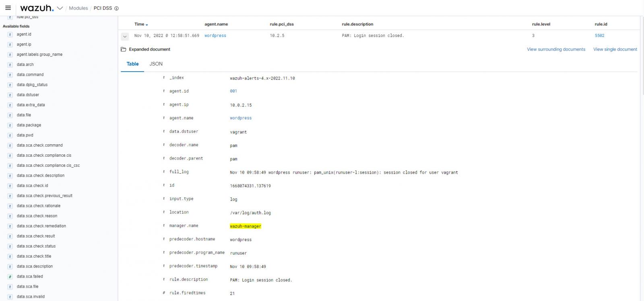Select data.pwd field in sidebar
The image size is (644, 301).
pyautogui.click(x=25, y=135)
